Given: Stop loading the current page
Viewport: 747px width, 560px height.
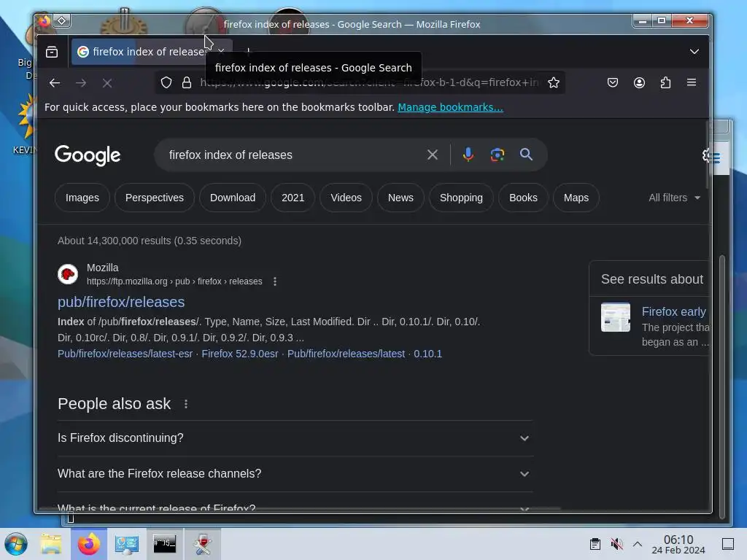Looking at the screenshot, I should (107, 83).
